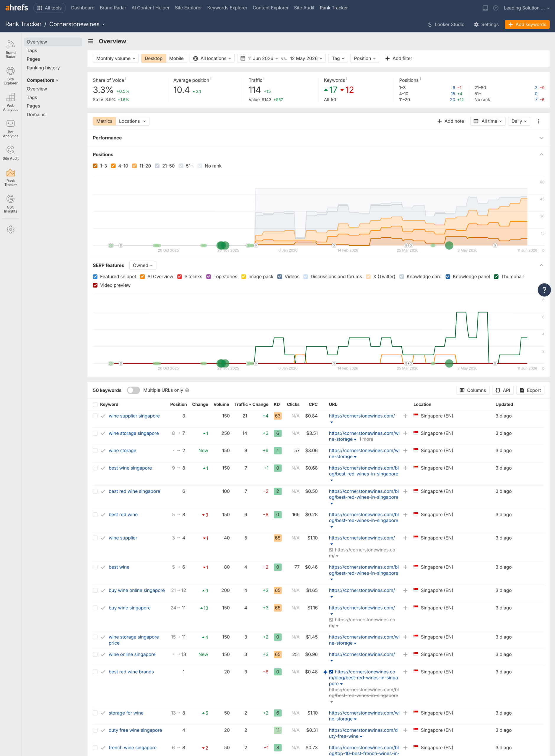Switch on Multiple URLs only toggle
This screenshot has height=756, width=555.
click(134, 390)
